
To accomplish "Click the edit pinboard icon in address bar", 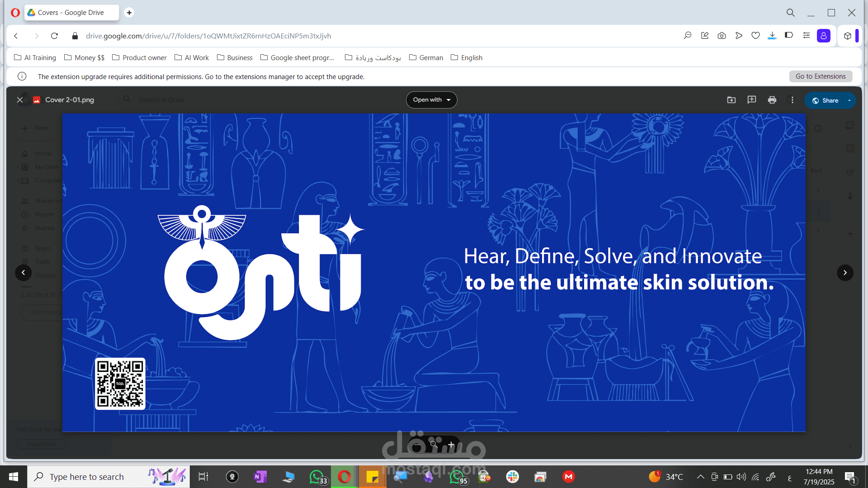I will coord(705,36).
